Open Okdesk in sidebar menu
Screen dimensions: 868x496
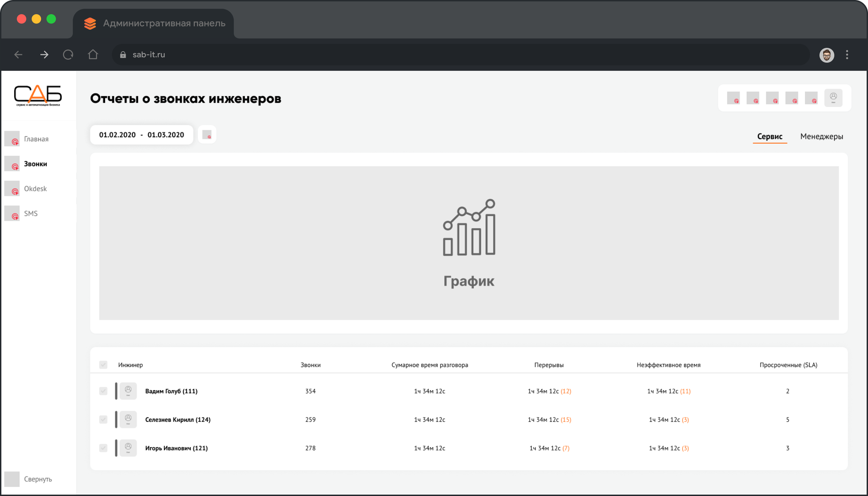[35, 189]
